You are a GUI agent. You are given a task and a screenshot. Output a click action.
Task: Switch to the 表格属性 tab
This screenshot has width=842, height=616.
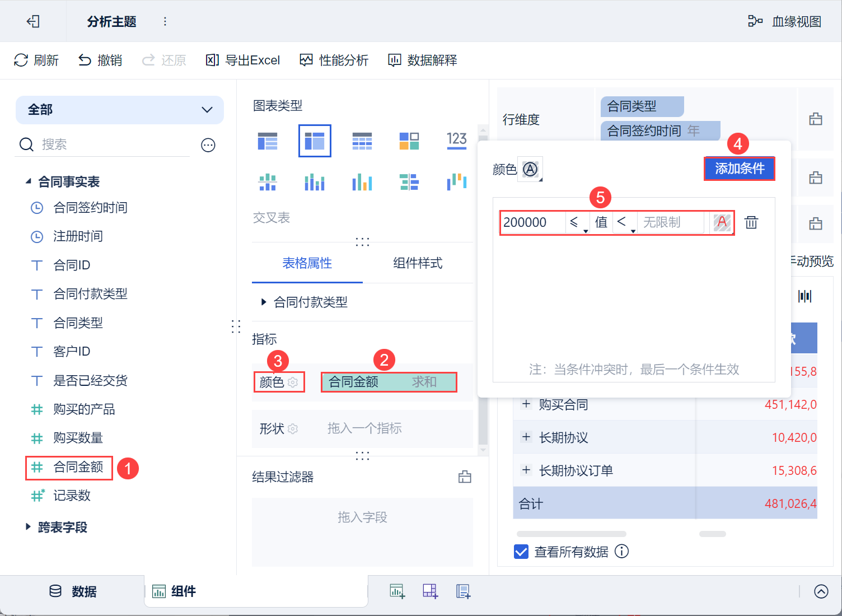click(x=307, y=263)
